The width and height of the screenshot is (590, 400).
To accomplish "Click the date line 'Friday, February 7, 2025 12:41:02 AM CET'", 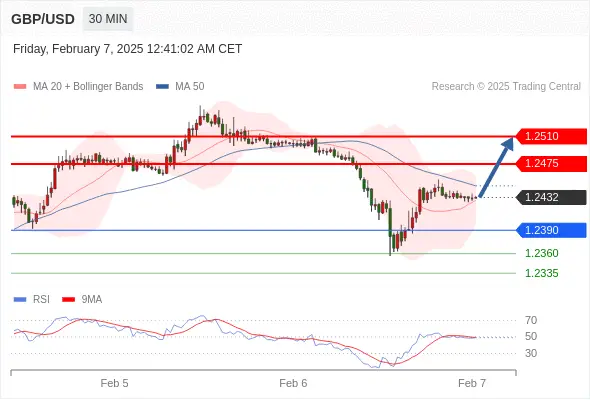I will pyautogui.click(x=127, y=49).
